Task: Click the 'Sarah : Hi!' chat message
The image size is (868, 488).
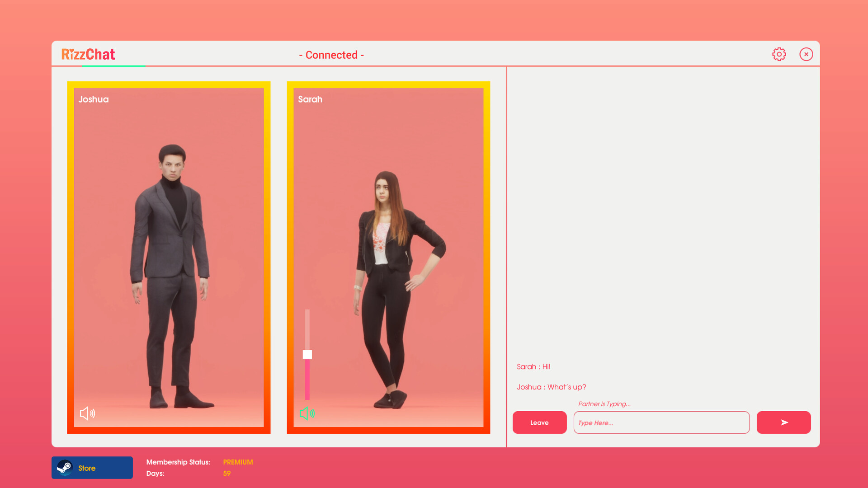Action: (x=533, y=366)
